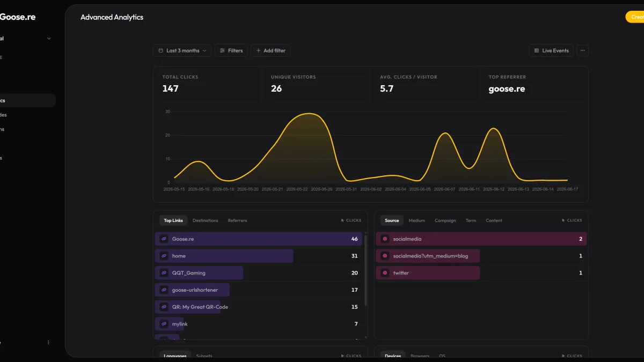Switch to the Devices tab

click(393, 356)
